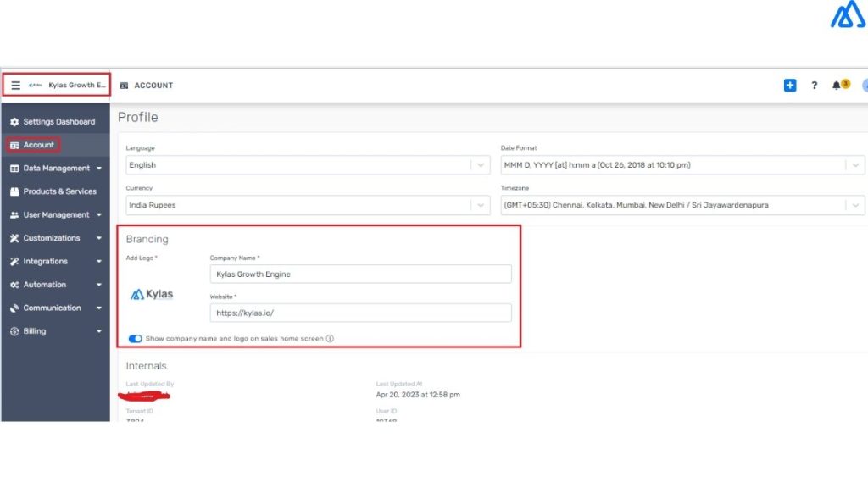Click the blue plus quick-add icon
This screenshot has width=868, height=488.
(790, 86)
